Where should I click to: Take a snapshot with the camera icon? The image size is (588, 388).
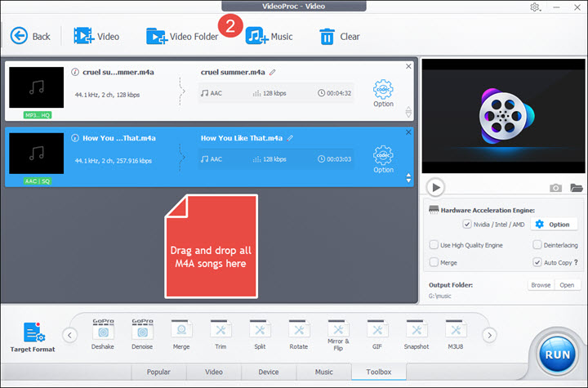click(555, 188)
